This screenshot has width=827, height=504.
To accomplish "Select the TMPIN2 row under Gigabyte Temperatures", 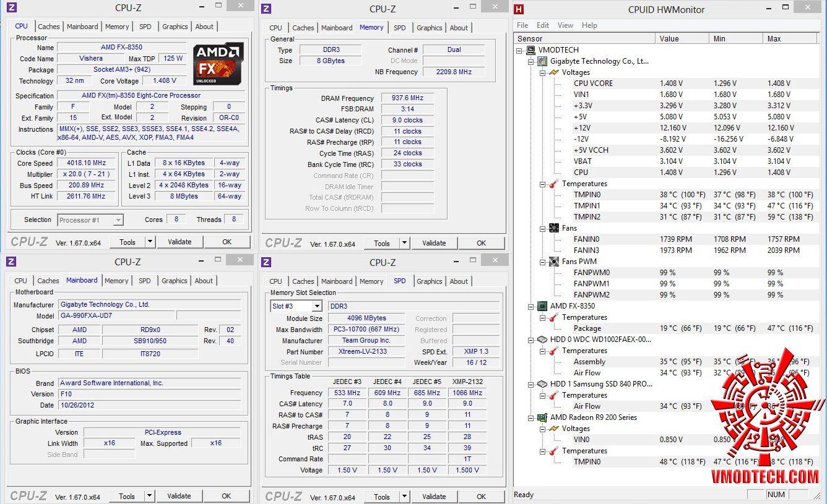I will click(x=665, y=217).
